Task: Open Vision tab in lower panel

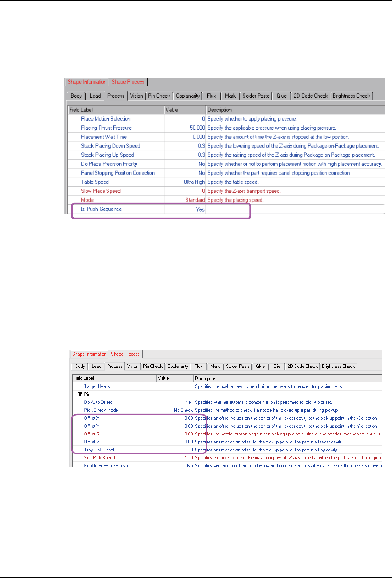Action: click(133, 366)
